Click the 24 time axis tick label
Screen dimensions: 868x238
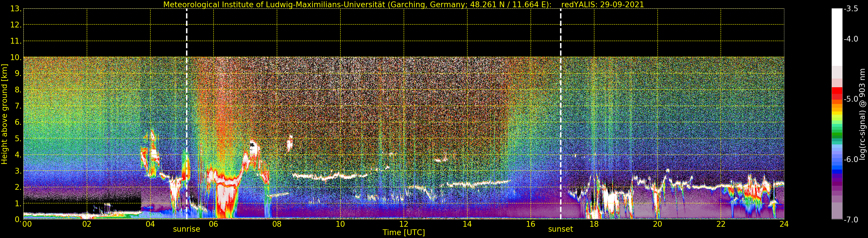(784, 224)
